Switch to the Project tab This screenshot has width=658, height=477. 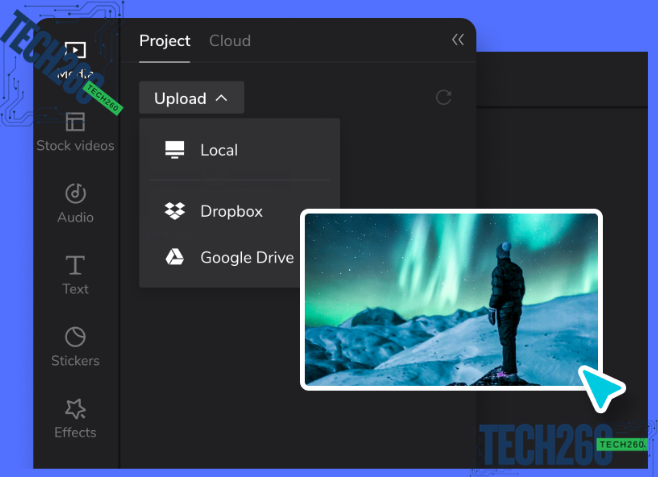point(165,41)
